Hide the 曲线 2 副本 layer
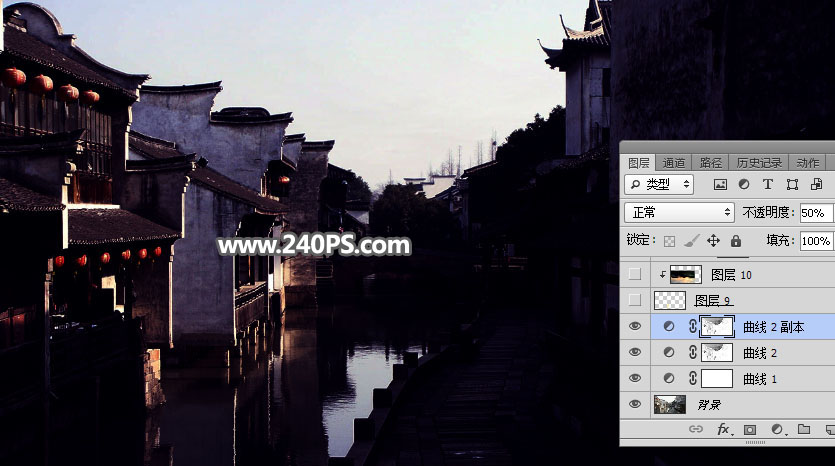Screen dimensions: 835x466 634,326
